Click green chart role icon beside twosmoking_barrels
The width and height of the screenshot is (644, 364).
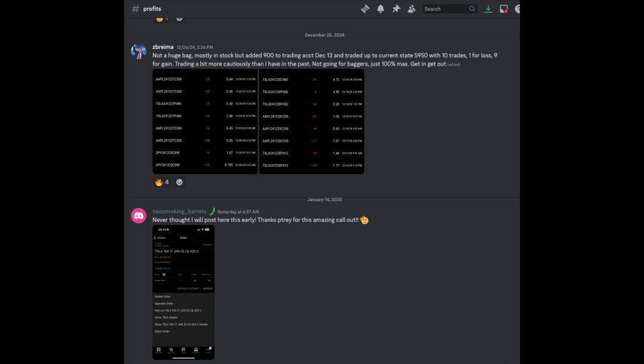212,212
